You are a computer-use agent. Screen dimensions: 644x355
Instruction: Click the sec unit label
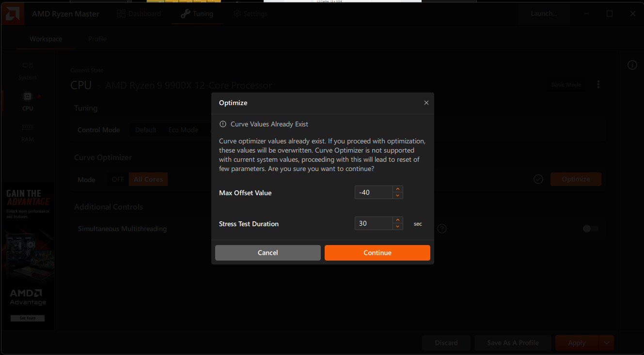point(418,224)
